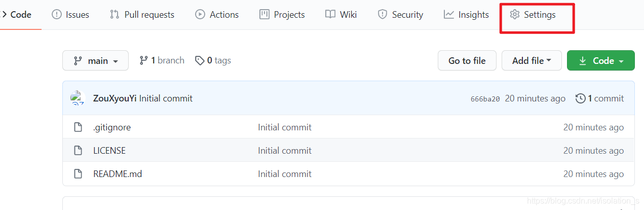Open Initial commit message in README.md row

285,174
